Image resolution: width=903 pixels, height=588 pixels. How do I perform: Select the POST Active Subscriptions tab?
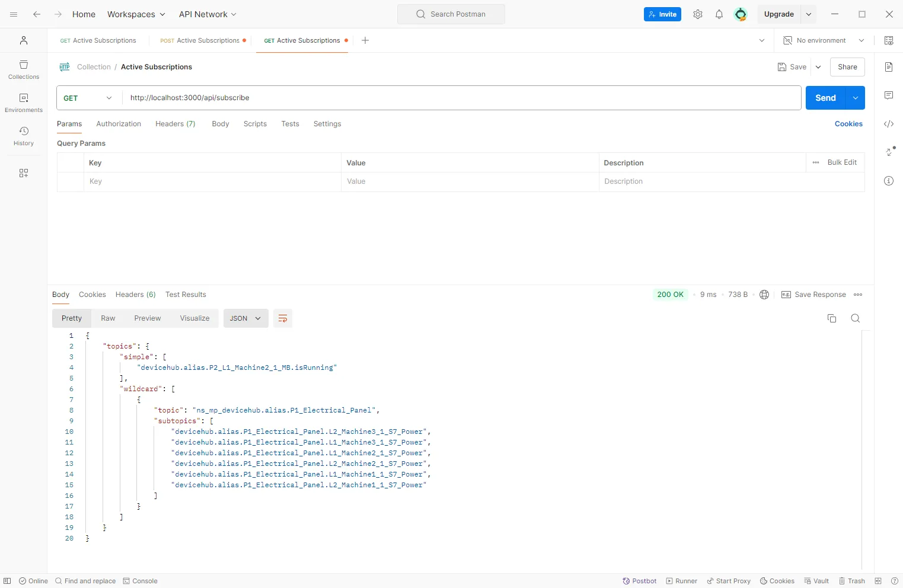(203, 40)
